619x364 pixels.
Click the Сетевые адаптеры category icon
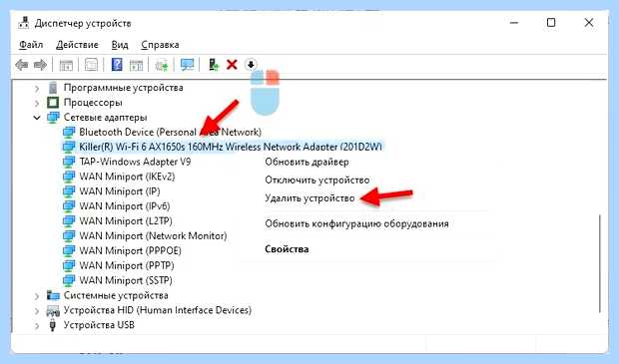(53, 117)
